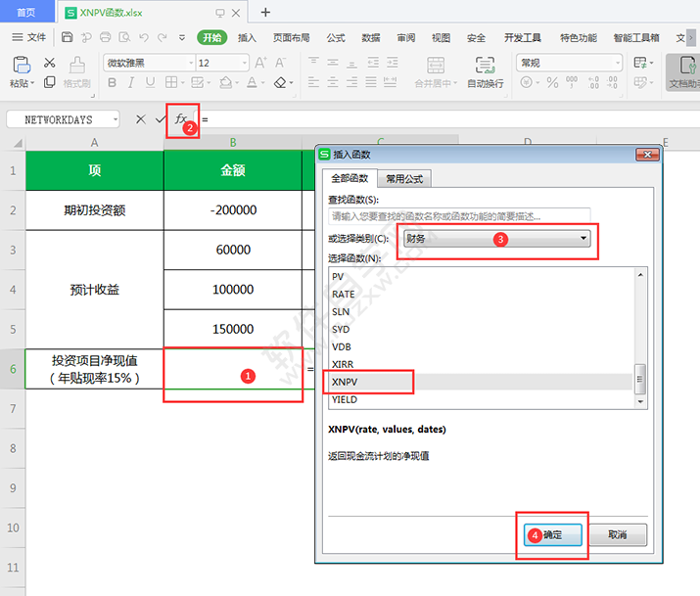Click the Auto Wrap Text button
The height and width of the screenshot is (596, 700).
(486, 72)
